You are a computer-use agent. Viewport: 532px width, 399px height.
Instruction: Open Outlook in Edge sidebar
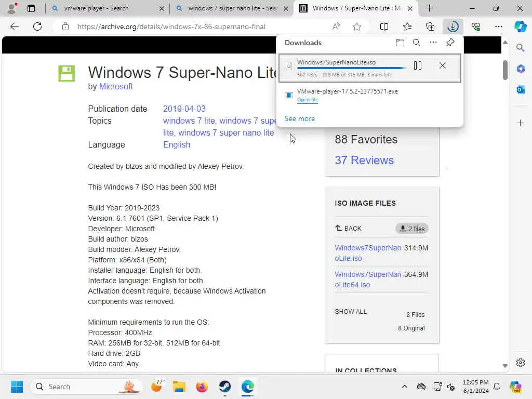pyautogui.click(x=521, y=89)
